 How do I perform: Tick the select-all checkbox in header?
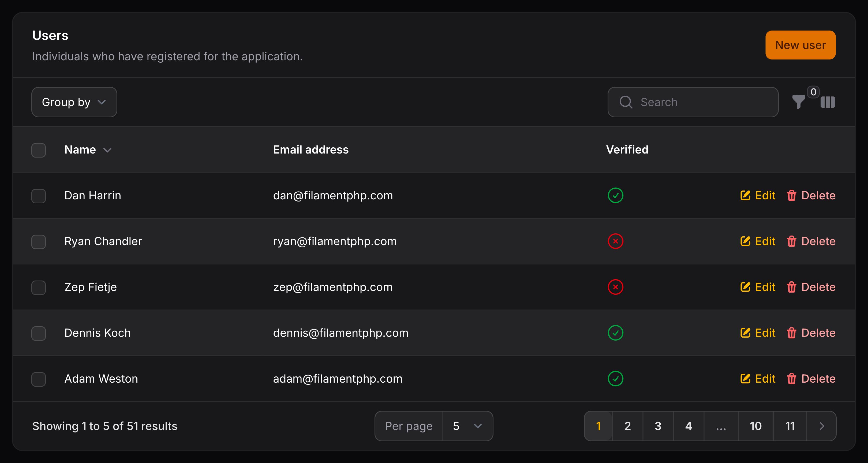(x=38, y=150)
